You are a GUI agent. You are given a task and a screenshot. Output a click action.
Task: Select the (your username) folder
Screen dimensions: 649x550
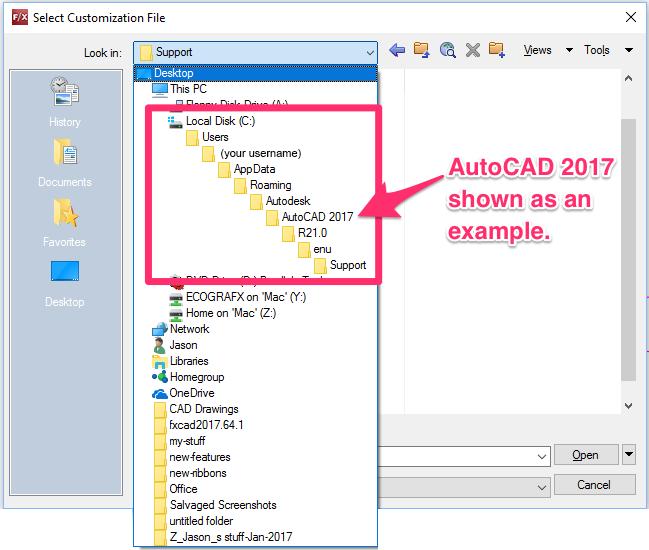(252, 153)
